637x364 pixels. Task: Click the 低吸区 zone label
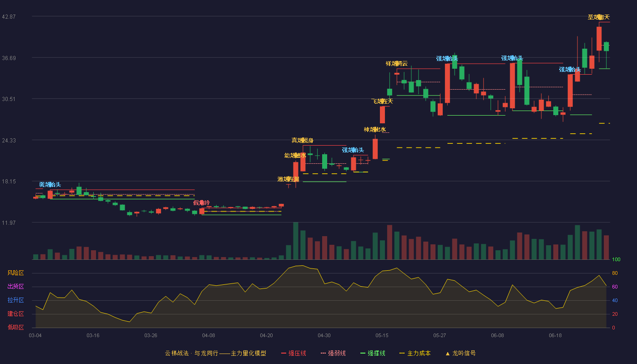pos(15,328)
